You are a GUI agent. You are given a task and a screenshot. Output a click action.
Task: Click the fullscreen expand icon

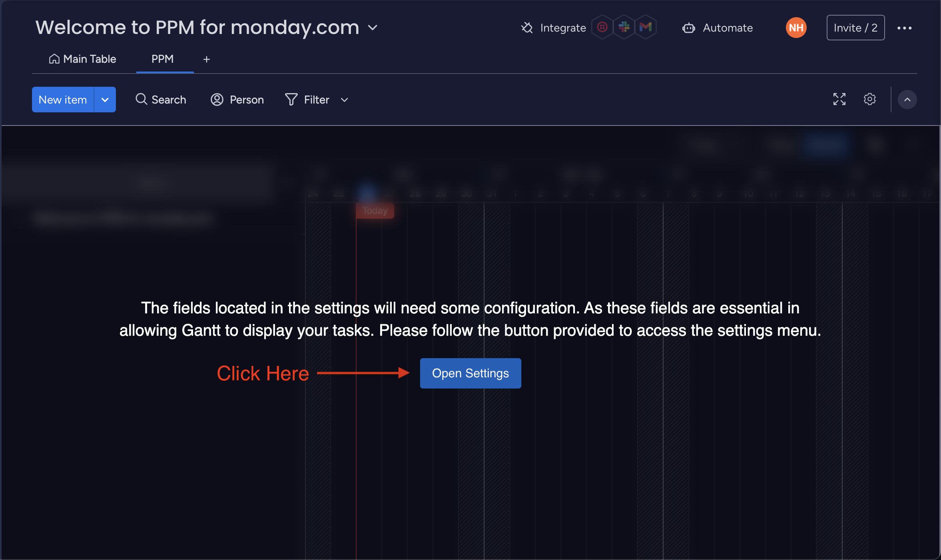[839, 99]
